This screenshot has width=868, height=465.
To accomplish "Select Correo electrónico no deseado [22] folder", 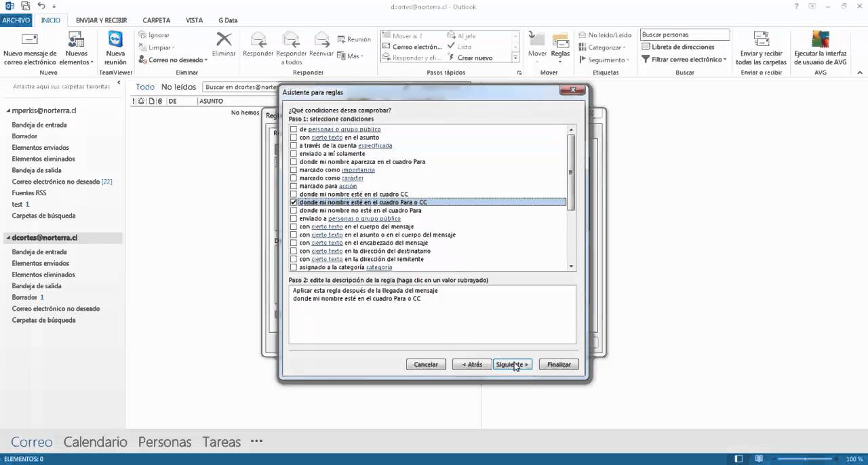I will (62, 182).
